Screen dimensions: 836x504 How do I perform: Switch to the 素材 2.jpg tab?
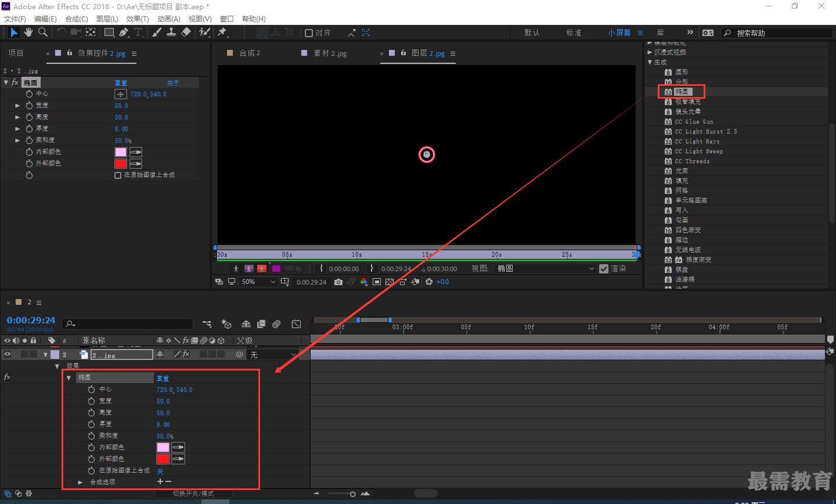pyautogui.click(x=330, y=53)
